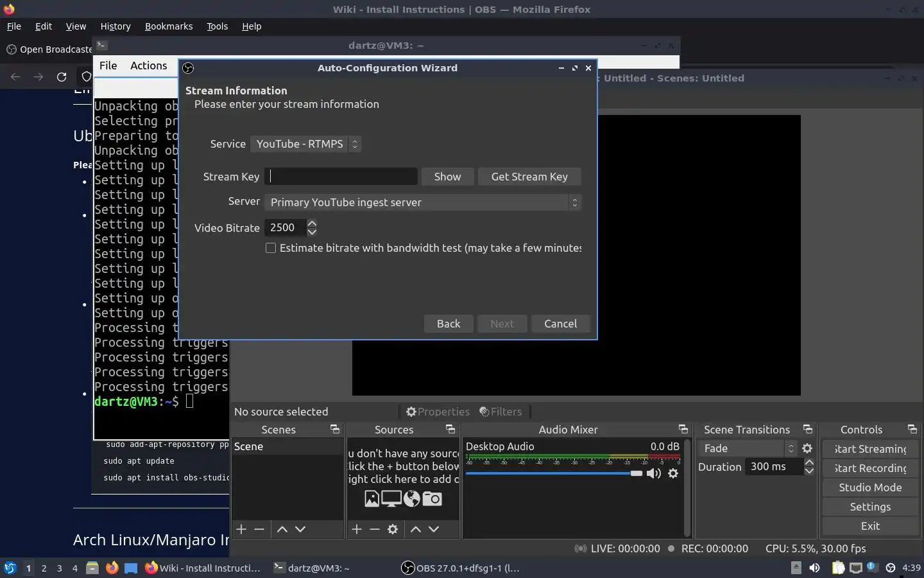Switch to workspace 2
The width and height of the screenshot is (924, 578).
click(44, 568)
